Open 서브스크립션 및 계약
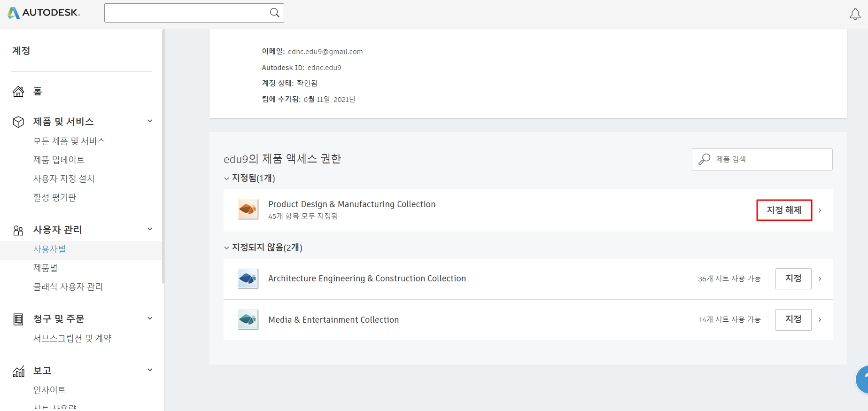Viewport: 868px width, 411px height. [72, 338]
